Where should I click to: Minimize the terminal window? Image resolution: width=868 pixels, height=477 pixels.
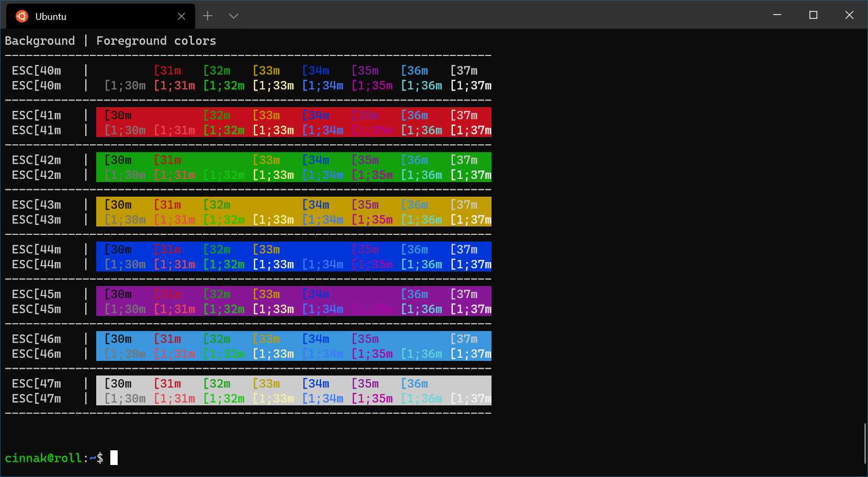[777, 15]
